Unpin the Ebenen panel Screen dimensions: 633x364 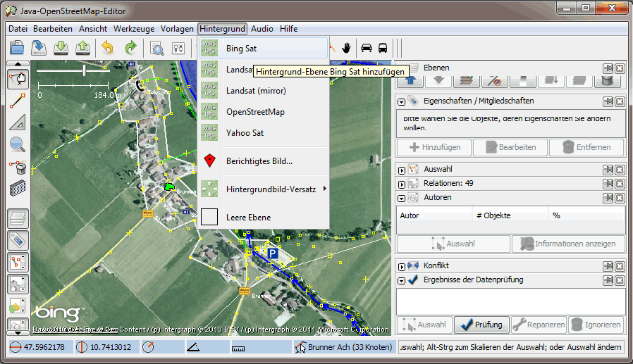tap(607, 68)
